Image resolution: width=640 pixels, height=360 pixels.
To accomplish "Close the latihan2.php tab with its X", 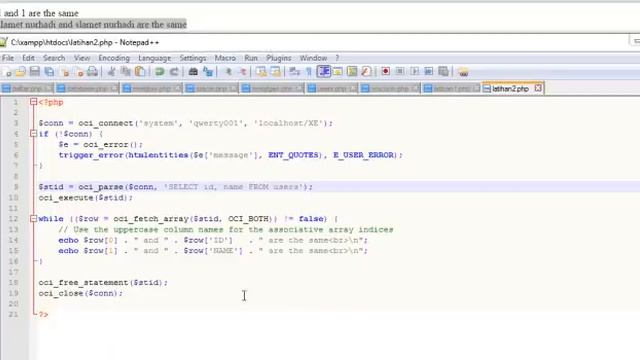I will pyautogui.click(x=538, y=88).
